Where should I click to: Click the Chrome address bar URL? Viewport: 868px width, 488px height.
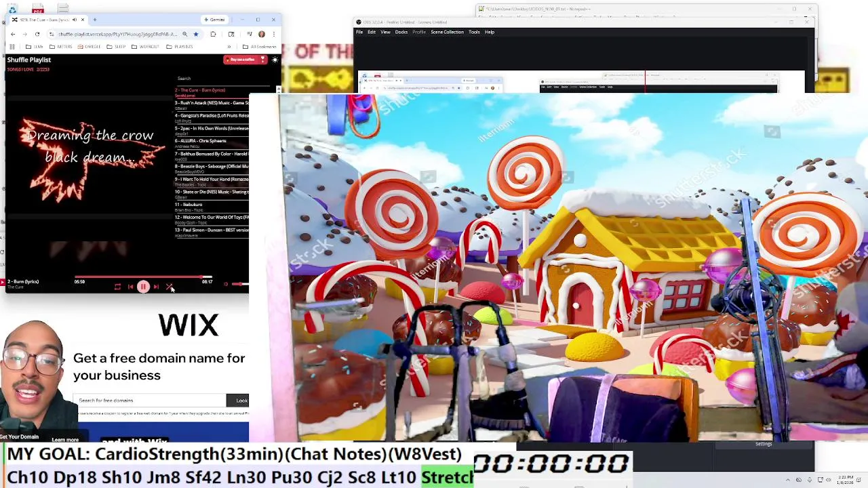click(117, 34)
